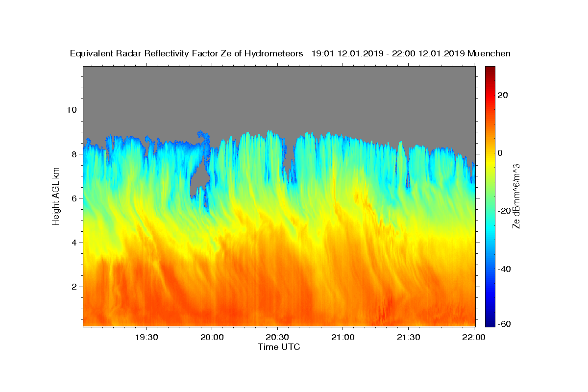Click the "Ze dBmm^6/m^3" colorbar label
The width and height of the screenshot is (588, 392).
coord(516,196)
